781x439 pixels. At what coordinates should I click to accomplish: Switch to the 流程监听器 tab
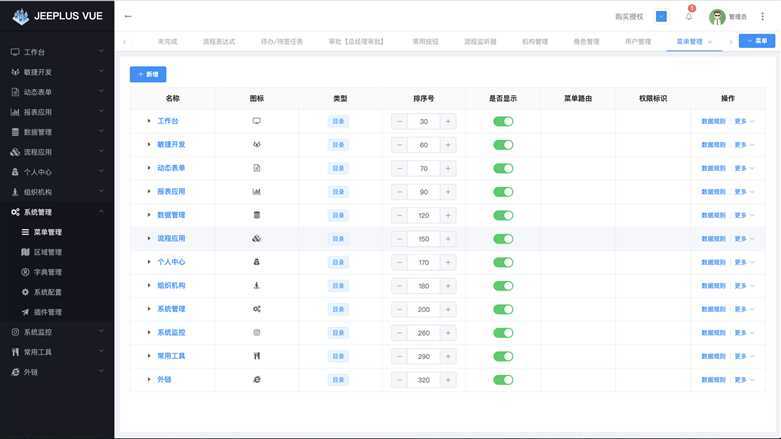pyautogui.click(x=480, y=41)
